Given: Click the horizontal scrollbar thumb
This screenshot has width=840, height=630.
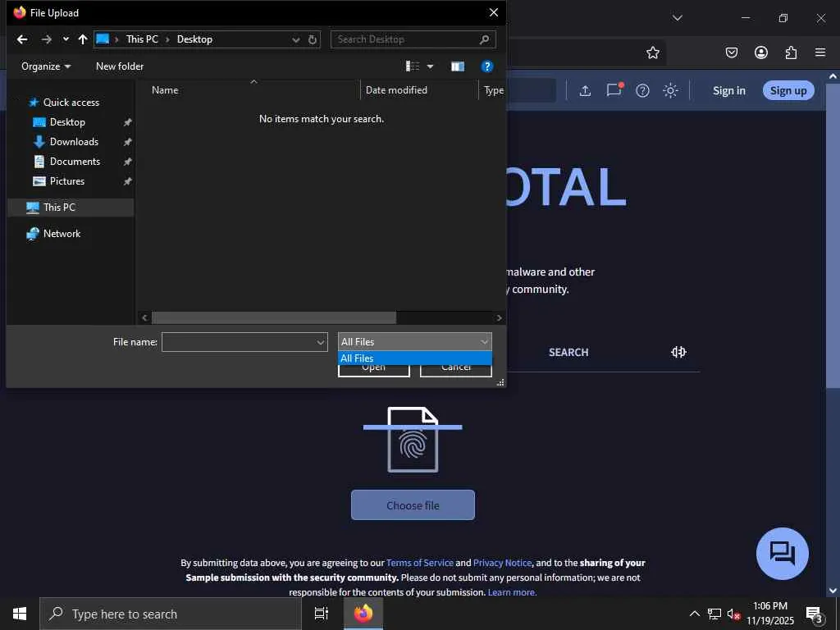Looking at the screenshot, I should point(274,317).
